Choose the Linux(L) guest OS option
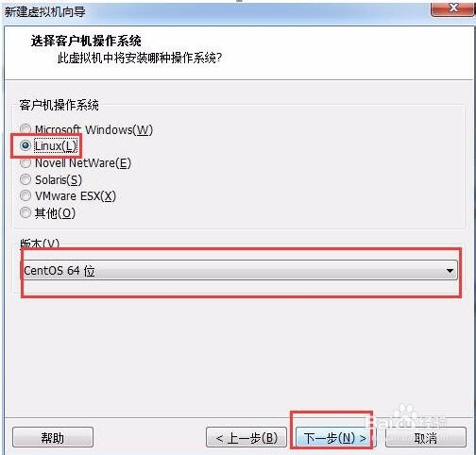Viewport: 476px width, 455px height. click(x=25, y=145)
